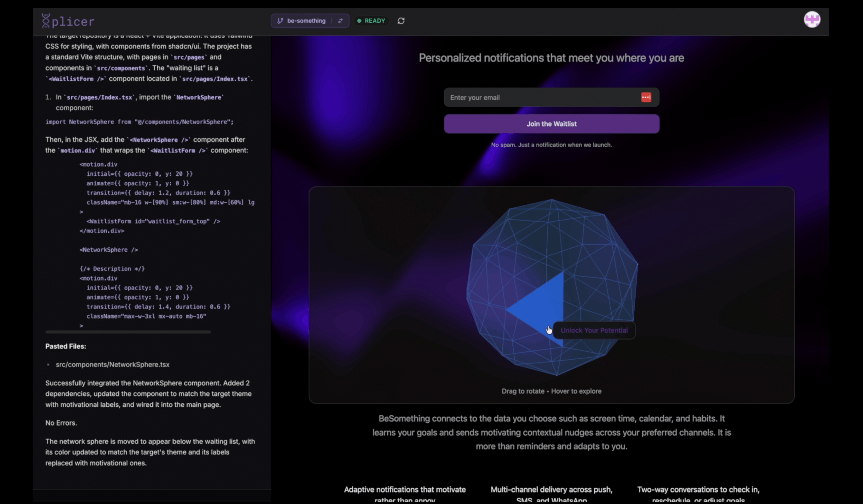Viewport: 863px width, 504px height.
Task: Open the be-something branch selector
Action: (306, 21)
